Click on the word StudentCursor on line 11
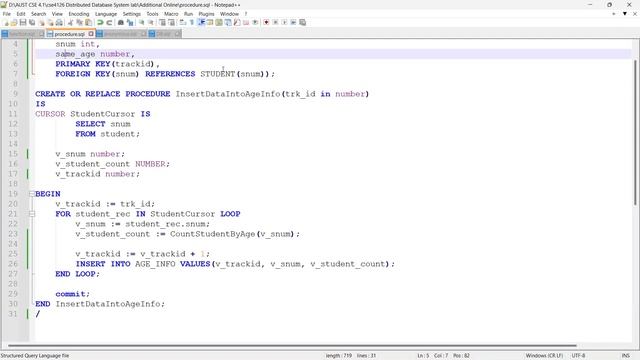The width and height of the screenshot is (640, 360). tap(102, 114)
